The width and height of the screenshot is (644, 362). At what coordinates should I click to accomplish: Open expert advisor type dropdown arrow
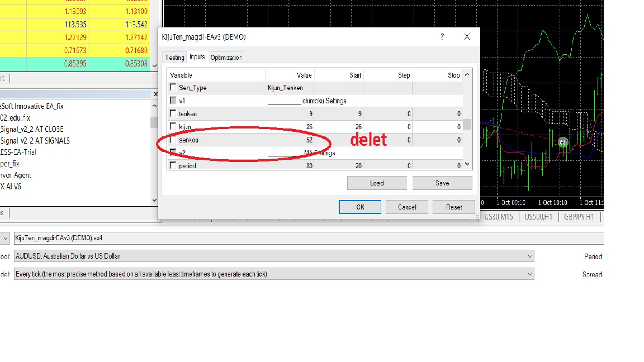click(x=6, y=238)
